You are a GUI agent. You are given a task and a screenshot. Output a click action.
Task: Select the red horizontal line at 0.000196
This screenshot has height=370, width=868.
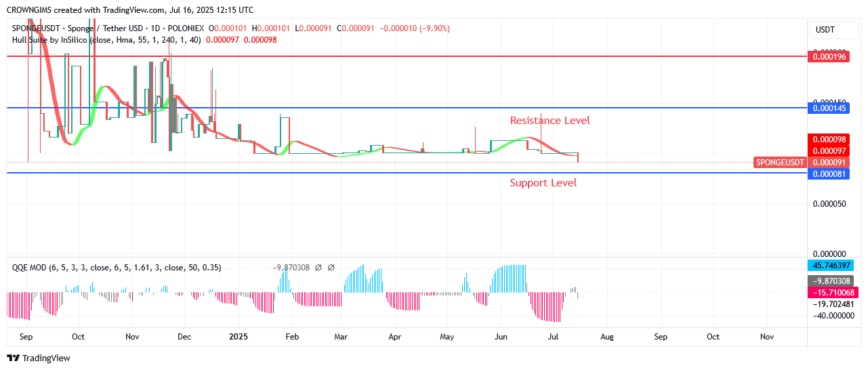click(407, 57)
